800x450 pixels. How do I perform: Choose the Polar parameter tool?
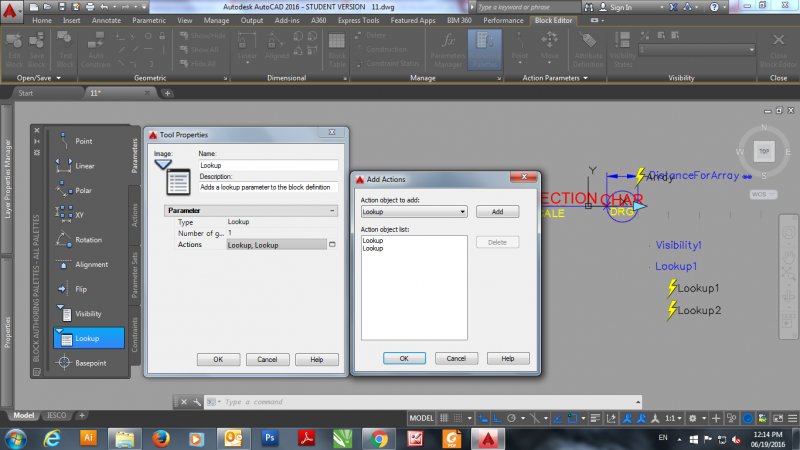(x=83, y=190)
